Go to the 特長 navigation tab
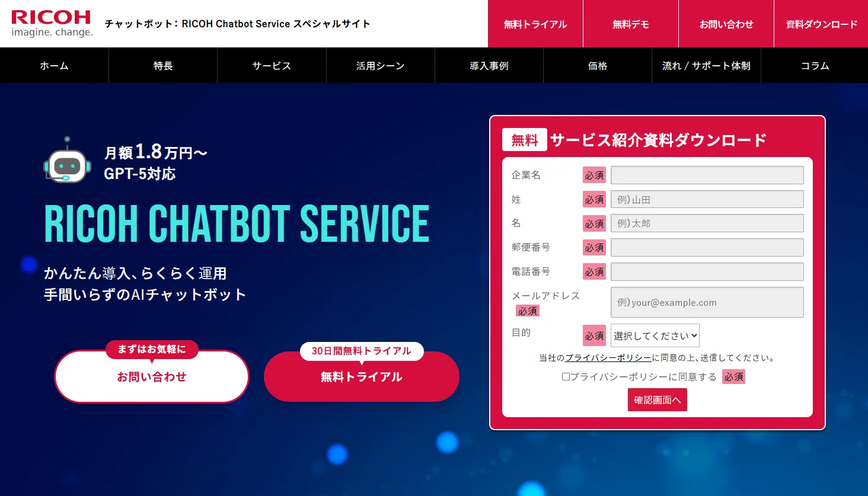 pyautogui.click(x=163, y=66)
